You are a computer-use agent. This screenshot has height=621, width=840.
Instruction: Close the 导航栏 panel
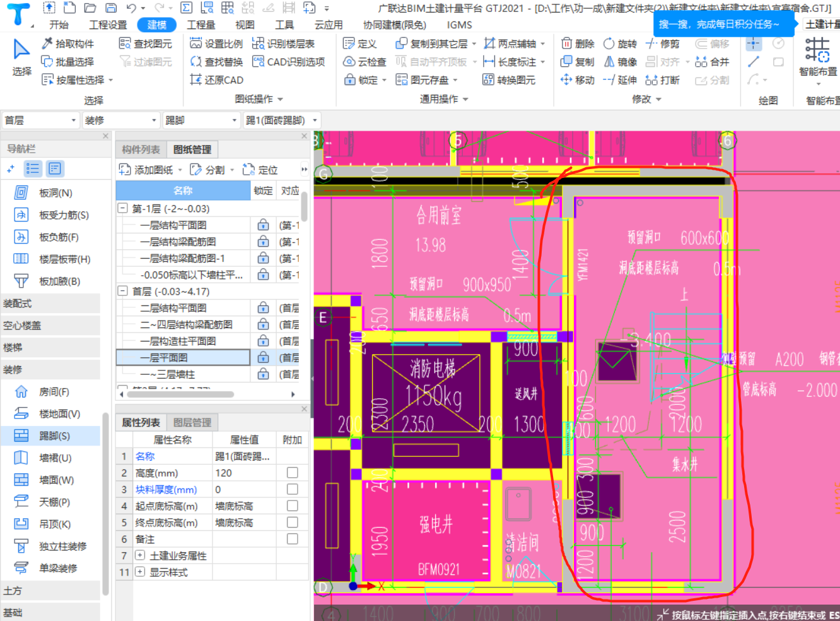(x=105, y=136)
